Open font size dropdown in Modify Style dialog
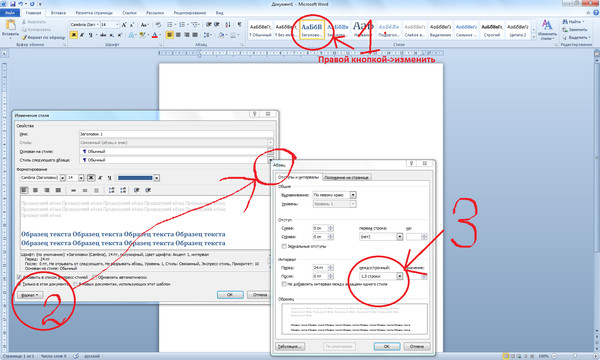 81,178
